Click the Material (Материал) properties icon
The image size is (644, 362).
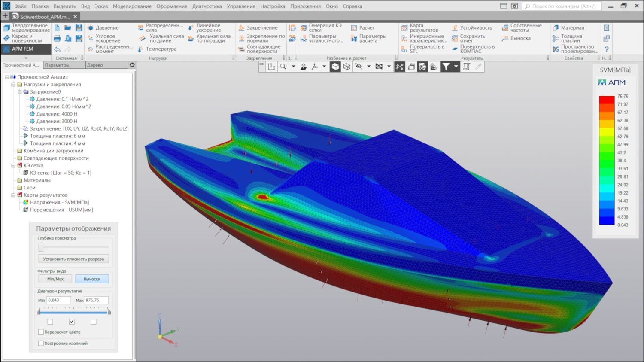click(x=556, y=28)
